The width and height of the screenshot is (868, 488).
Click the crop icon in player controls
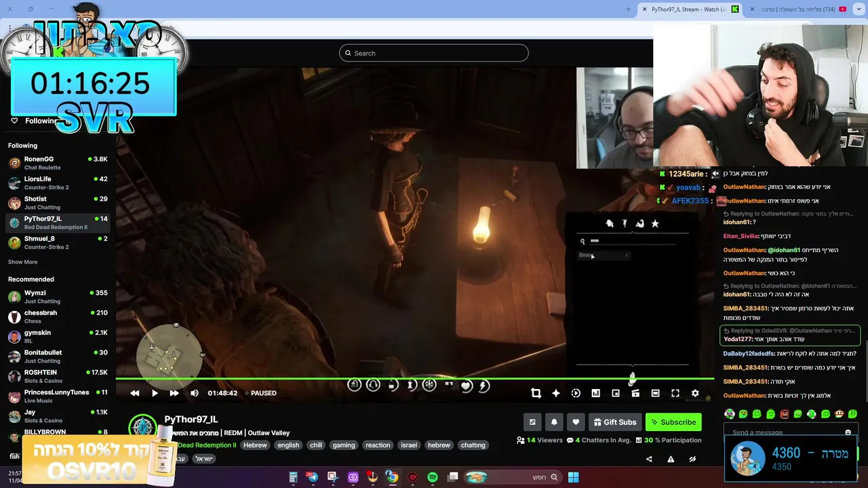[536, 393]
